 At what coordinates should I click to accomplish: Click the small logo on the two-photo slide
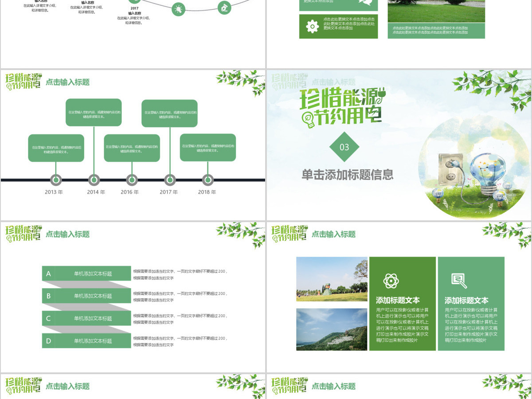[289, 234]
